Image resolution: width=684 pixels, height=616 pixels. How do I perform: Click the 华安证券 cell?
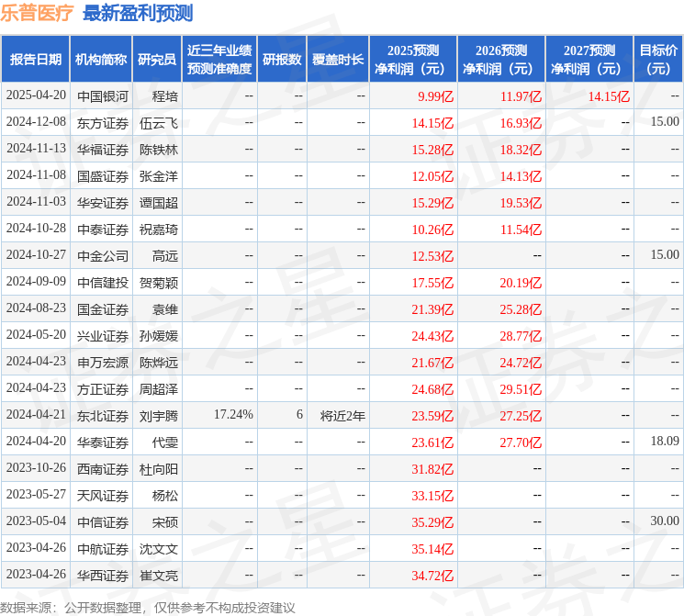(103, 203)
